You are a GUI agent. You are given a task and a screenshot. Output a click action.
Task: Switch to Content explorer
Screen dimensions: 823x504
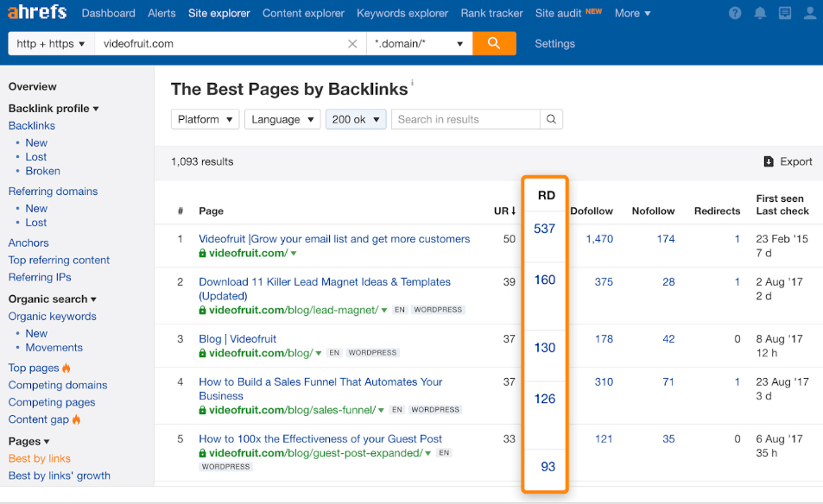tap(303, 13)
